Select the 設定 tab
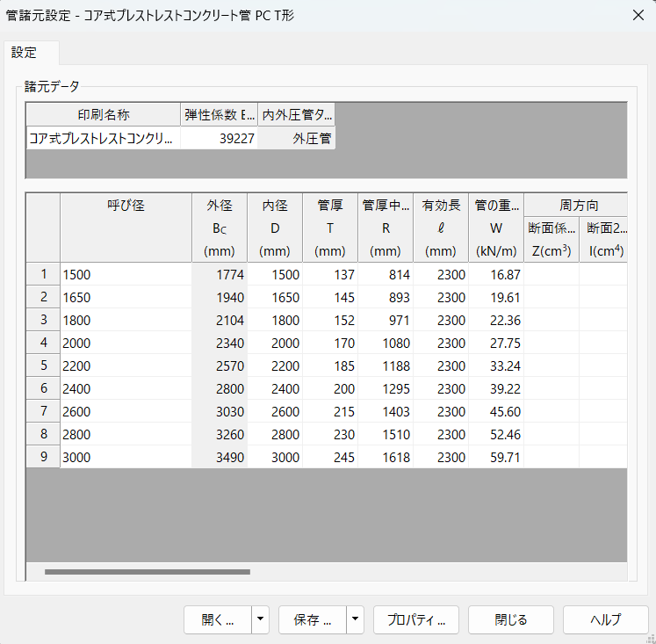Screen dimensions: 656x644 point(25,53)
